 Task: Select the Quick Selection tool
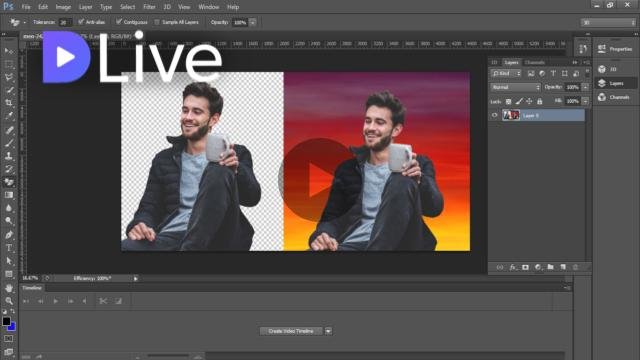click(x=9, y=90)
